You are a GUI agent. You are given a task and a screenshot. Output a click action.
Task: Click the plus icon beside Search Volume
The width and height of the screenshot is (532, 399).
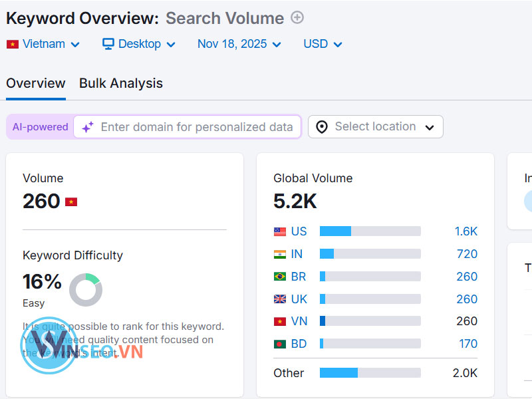tap(297, 18)
